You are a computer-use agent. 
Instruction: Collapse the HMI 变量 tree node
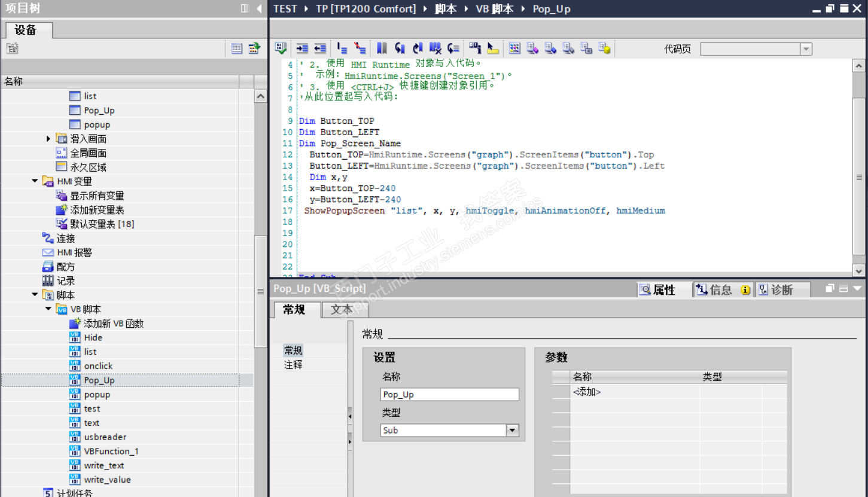coord(35,181)
